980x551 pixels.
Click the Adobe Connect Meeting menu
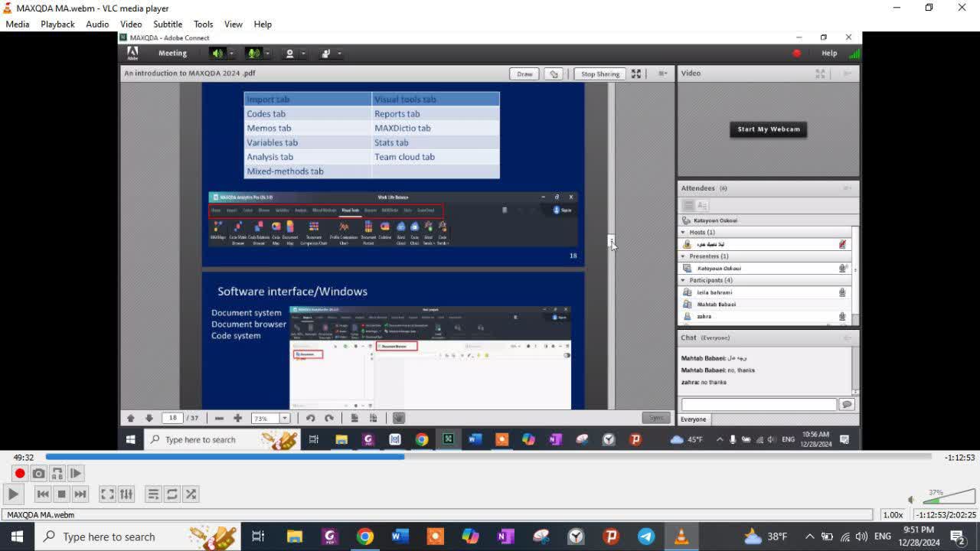[x=172, y=54]
